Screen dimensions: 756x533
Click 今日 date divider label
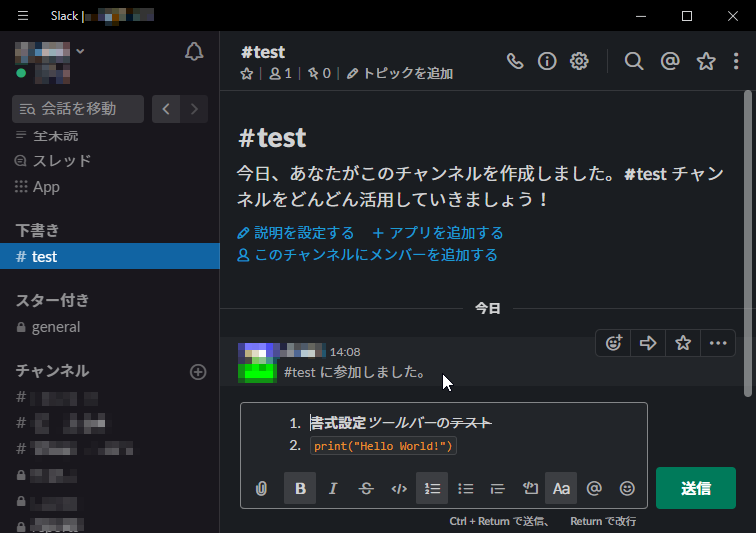point(487,308)
